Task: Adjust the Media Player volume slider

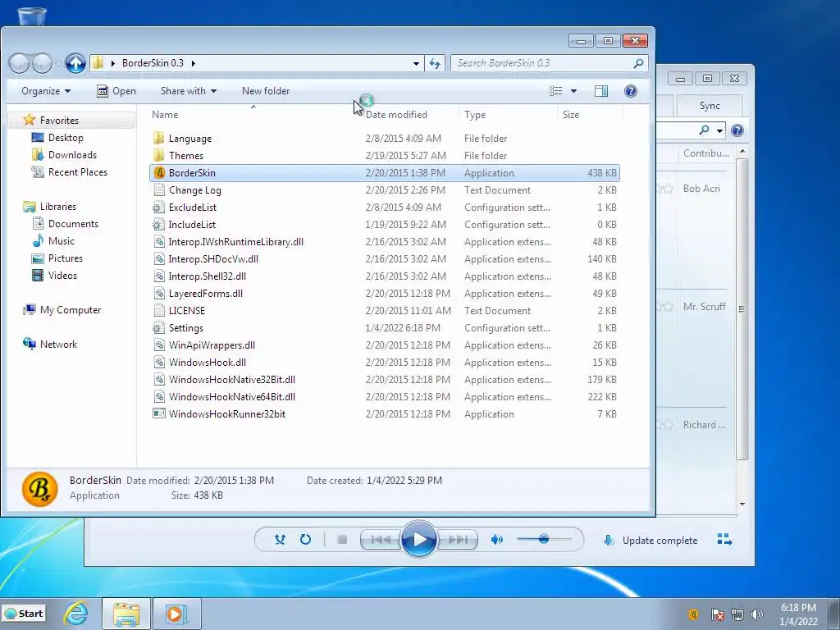Action: pos(544,539)
